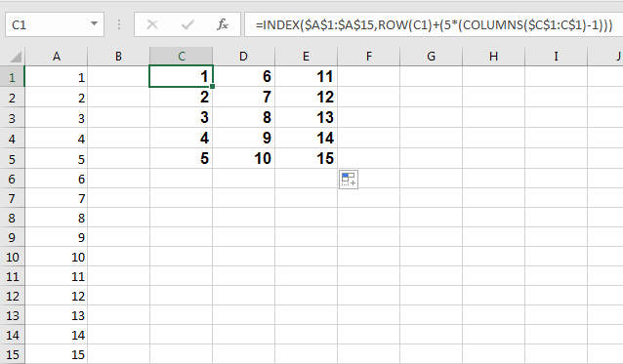This screenshot has height=364, width=623.
Task: Select row 11 header
Action: point(12,276)
